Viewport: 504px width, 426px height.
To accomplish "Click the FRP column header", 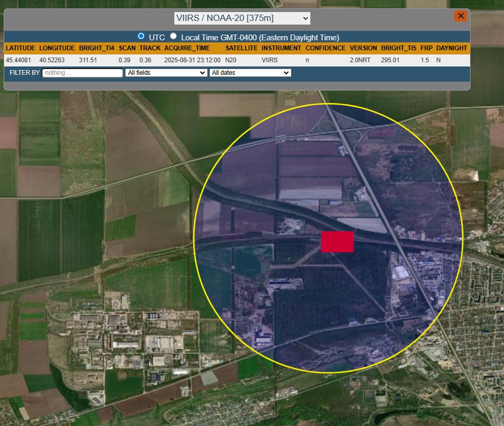I will pyautogui.click(x=426, y=48).
